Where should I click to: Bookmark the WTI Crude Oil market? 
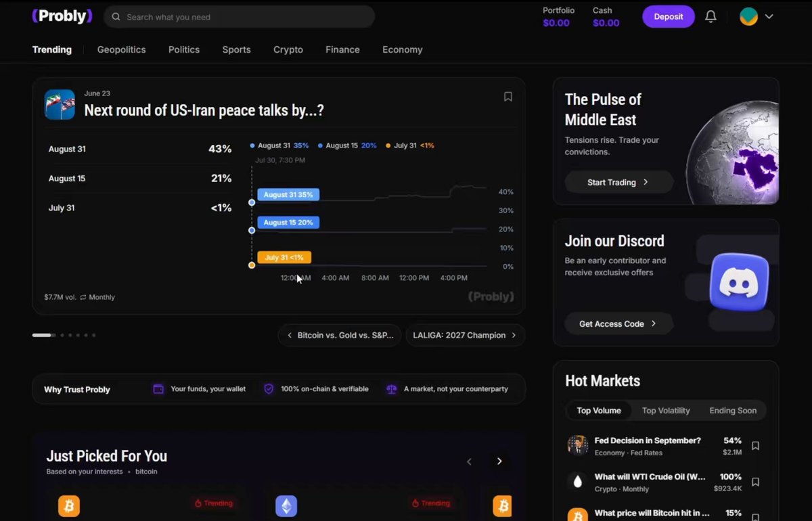755,482
